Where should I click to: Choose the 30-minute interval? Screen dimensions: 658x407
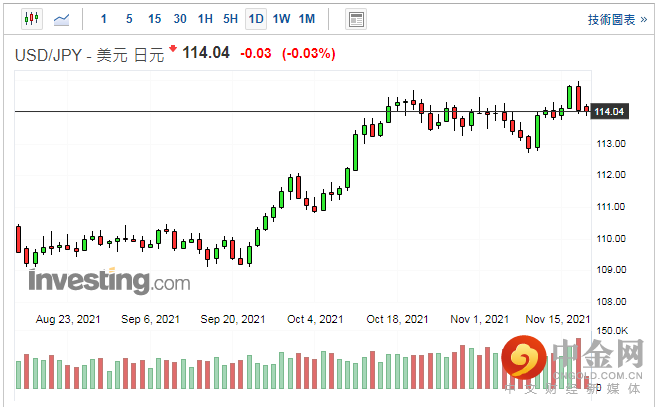(179, 19)
